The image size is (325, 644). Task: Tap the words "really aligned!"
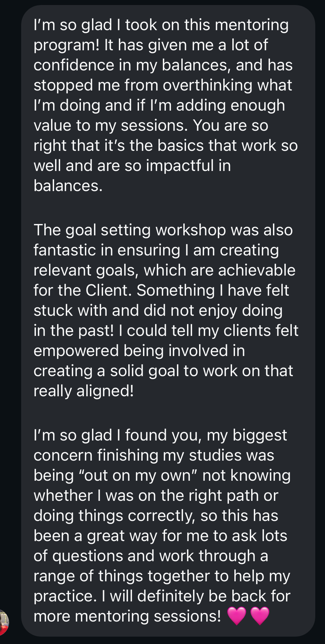[84, 391]
